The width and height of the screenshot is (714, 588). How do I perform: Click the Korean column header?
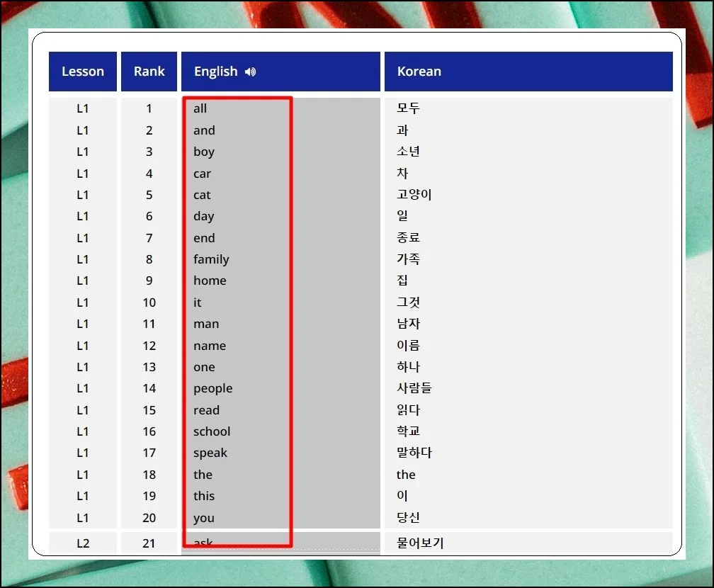(x=419, y=72)
